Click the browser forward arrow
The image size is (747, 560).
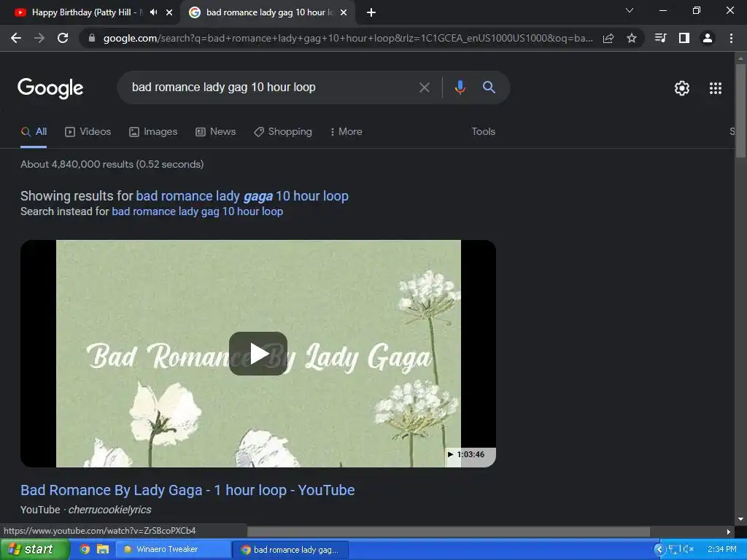[39, 38]
